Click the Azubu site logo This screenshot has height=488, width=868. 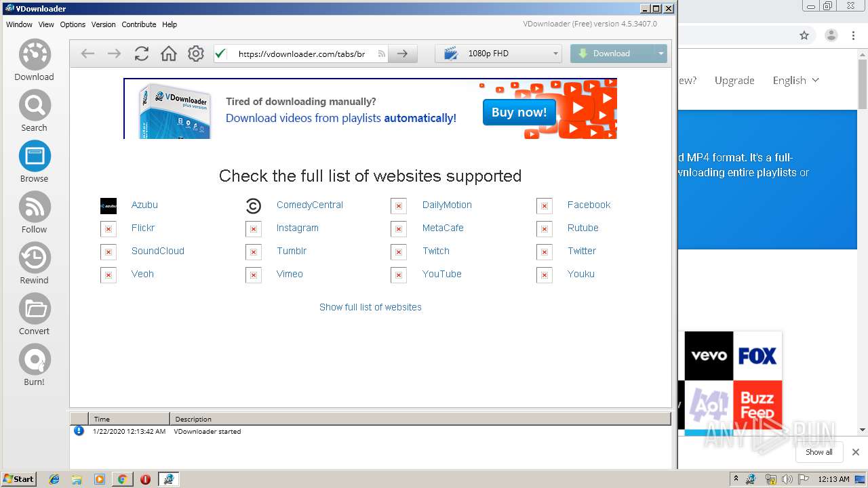pos(108,205)
